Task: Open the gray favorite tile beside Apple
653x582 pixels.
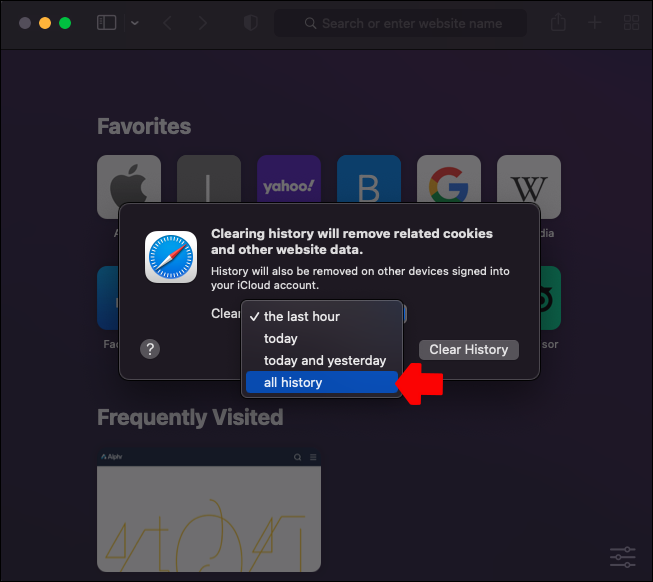Action: click(209, 179)
